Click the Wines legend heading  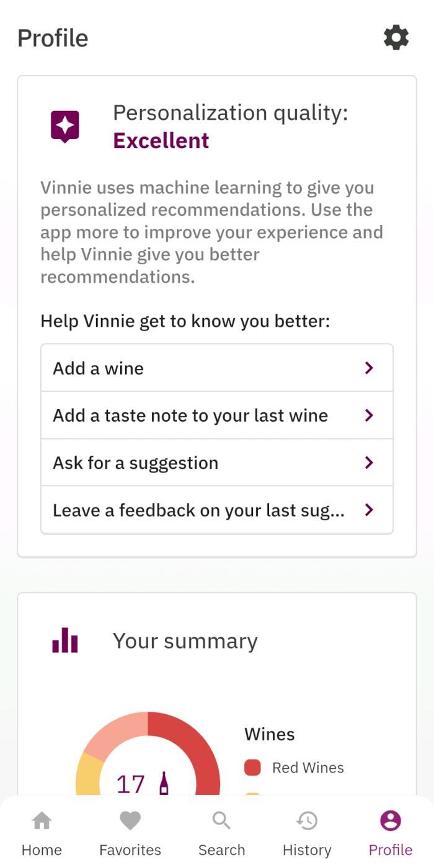tap(269, 734)
